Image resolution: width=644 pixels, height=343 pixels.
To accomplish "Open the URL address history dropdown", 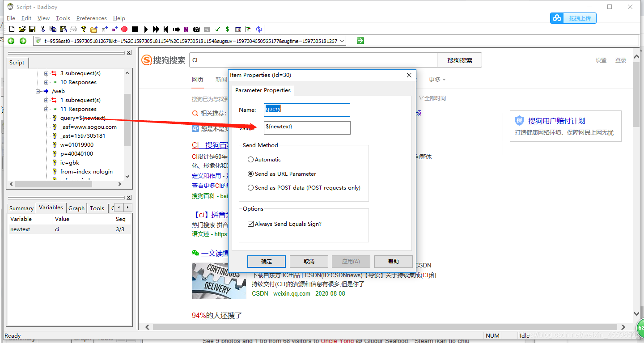I will (342, 41).
